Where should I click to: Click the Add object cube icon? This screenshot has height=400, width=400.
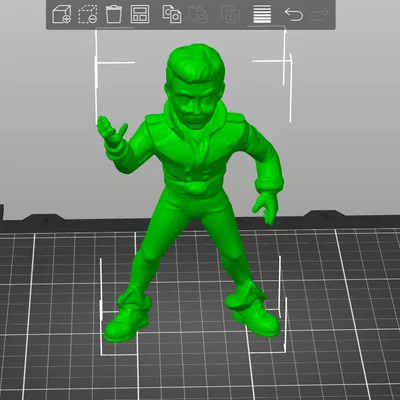tap(62, 14)
